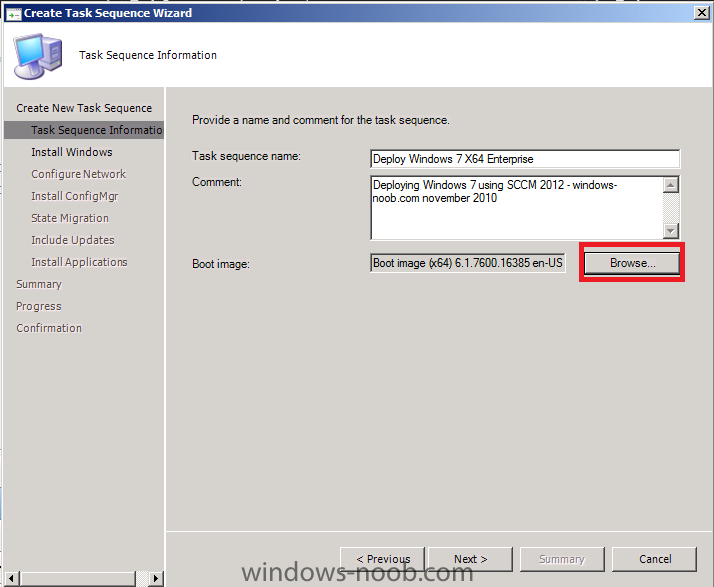Select Task Sequence Information step
Image resolution: width=714 pixels, height=587 pixels.
84,130
